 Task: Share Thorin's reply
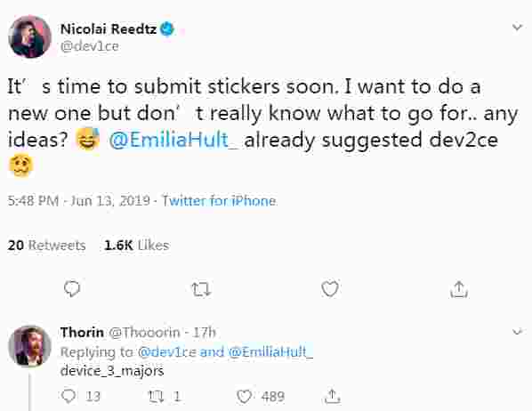[332, 396]
